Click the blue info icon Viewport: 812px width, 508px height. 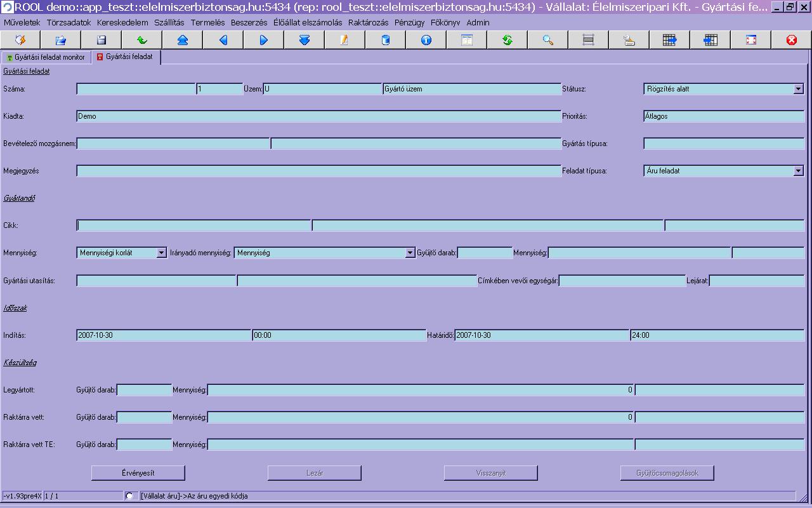pos(426,40)
